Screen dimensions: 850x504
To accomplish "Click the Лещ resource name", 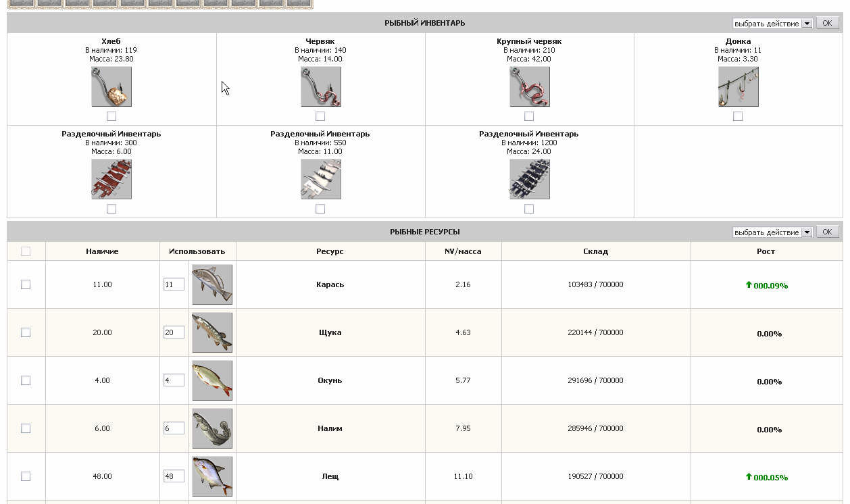I will tap(330, 476).
